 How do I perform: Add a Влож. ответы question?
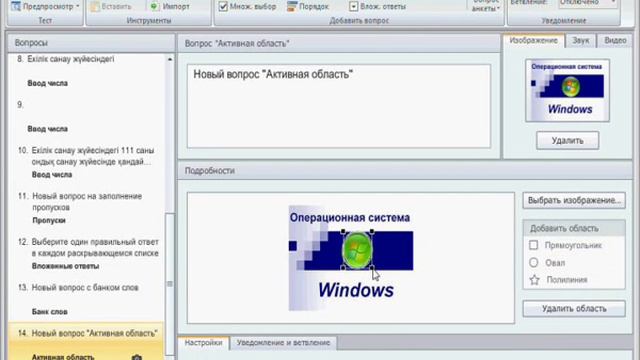(378, 7)
